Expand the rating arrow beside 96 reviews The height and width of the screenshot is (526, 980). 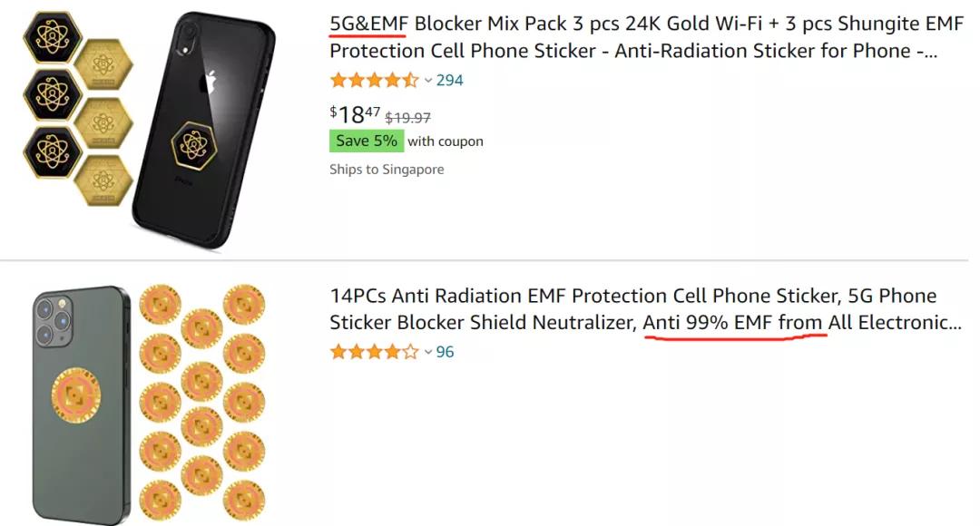(x=428, y=352)
